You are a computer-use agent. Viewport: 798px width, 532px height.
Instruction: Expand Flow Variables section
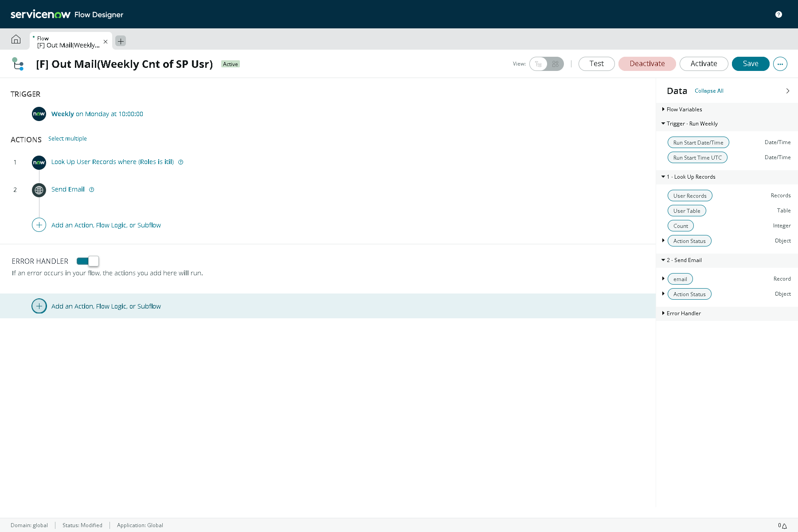click(x=663, y=109)
